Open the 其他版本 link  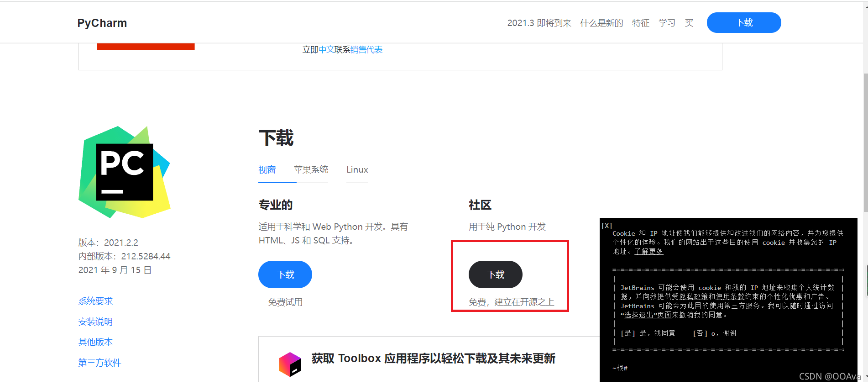pyautogui.click(x=95, y=342)
